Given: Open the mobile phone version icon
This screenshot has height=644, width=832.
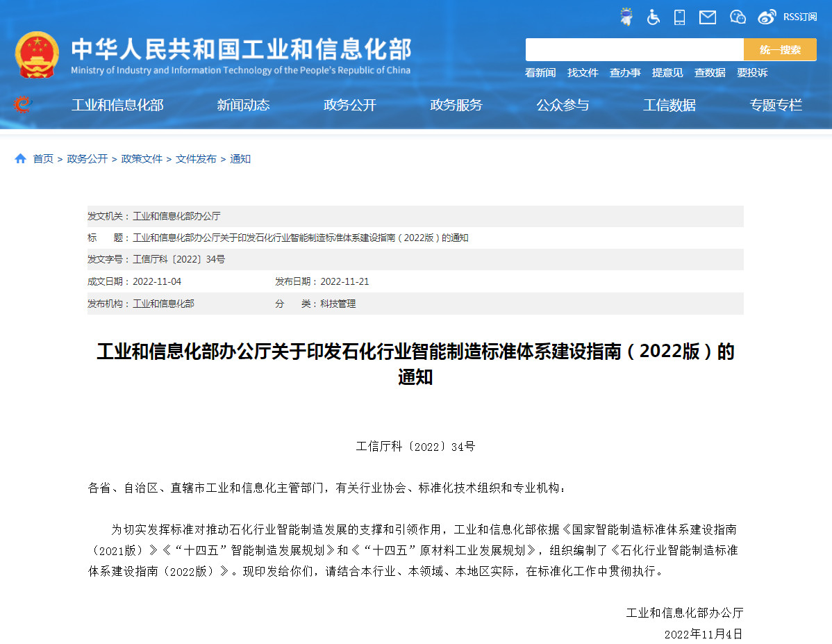Looking at the screenshot, I should (x=679, y=17).
